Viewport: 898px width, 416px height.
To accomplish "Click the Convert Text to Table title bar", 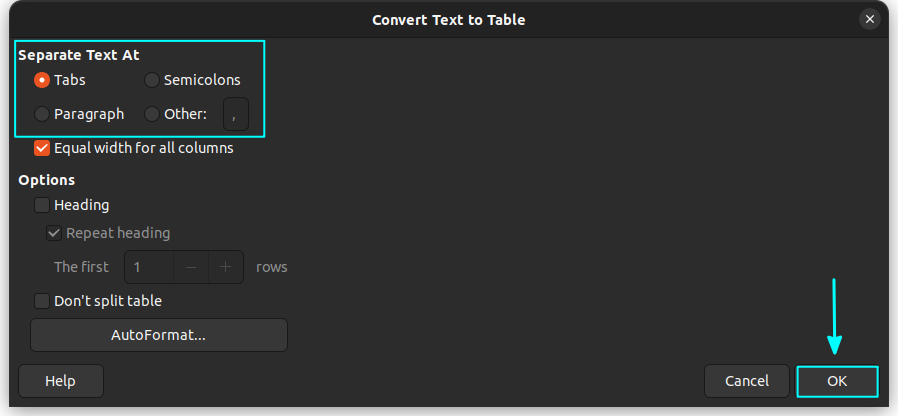I will pyautogui.click(x=448, y=20).
